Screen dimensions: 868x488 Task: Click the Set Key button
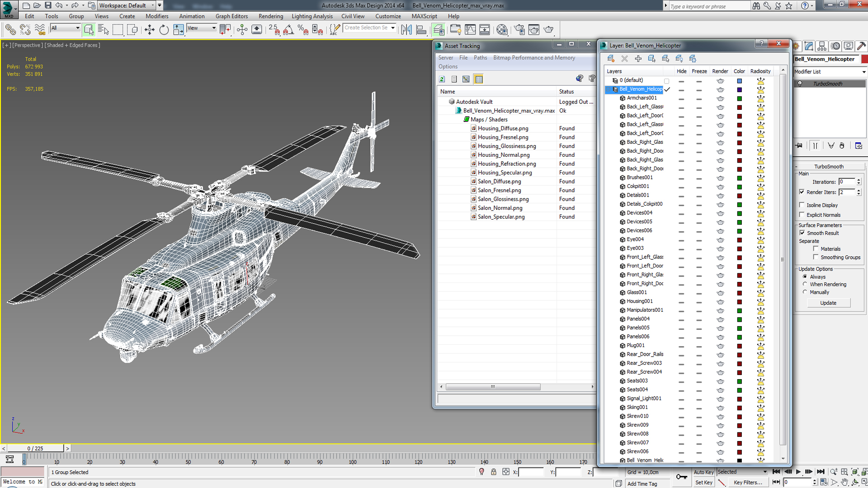(x=703, y=483)
